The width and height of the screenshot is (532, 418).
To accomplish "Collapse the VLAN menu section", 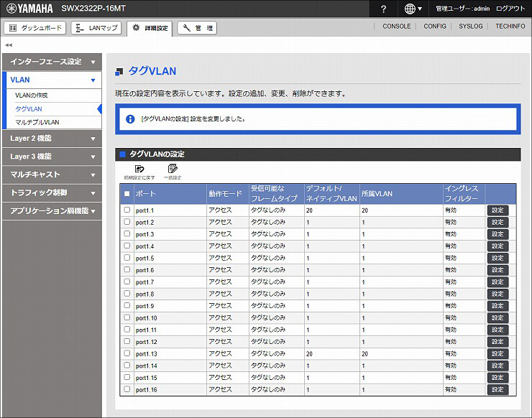I will point(54,80).
